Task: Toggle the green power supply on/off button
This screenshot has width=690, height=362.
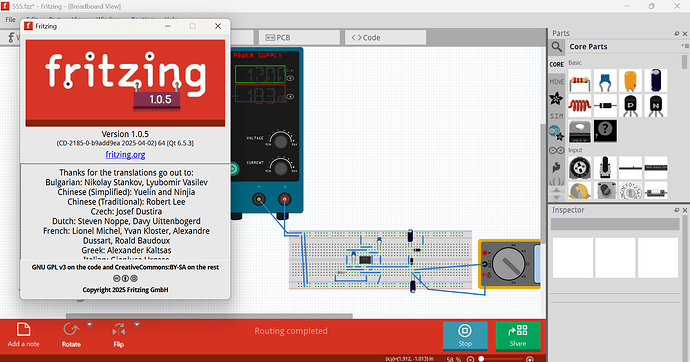Action: 234,168
